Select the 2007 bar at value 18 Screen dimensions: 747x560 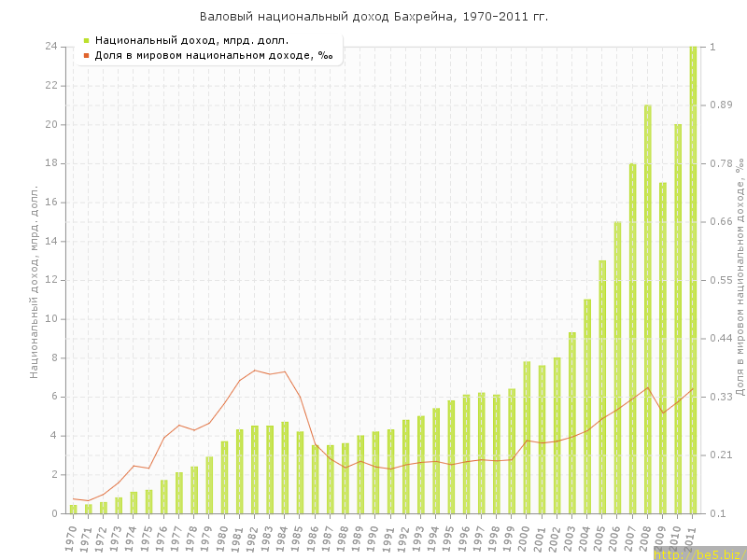(x=632, y=338)
